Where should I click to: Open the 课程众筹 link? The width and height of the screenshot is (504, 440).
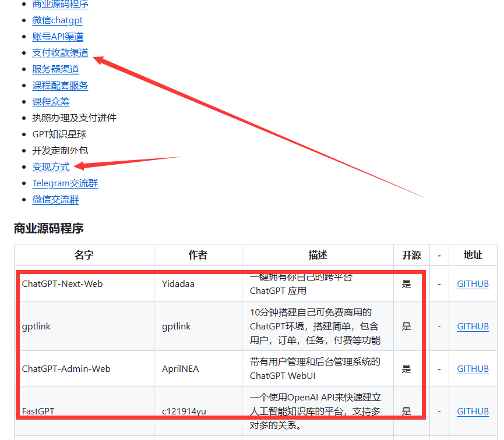51,102
